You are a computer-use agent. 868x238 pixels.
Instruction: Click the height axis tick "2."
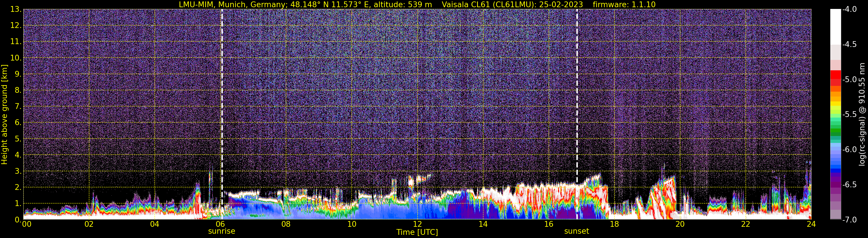[18, 188]
